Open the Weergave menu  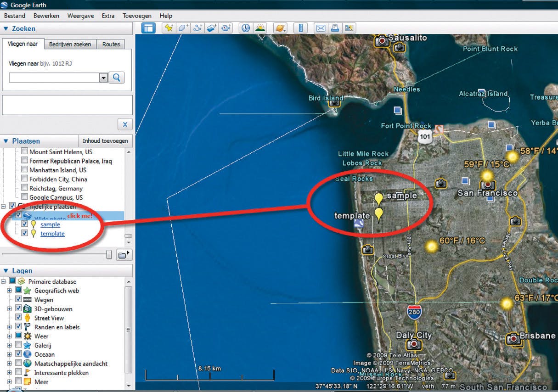coord(81,16)
